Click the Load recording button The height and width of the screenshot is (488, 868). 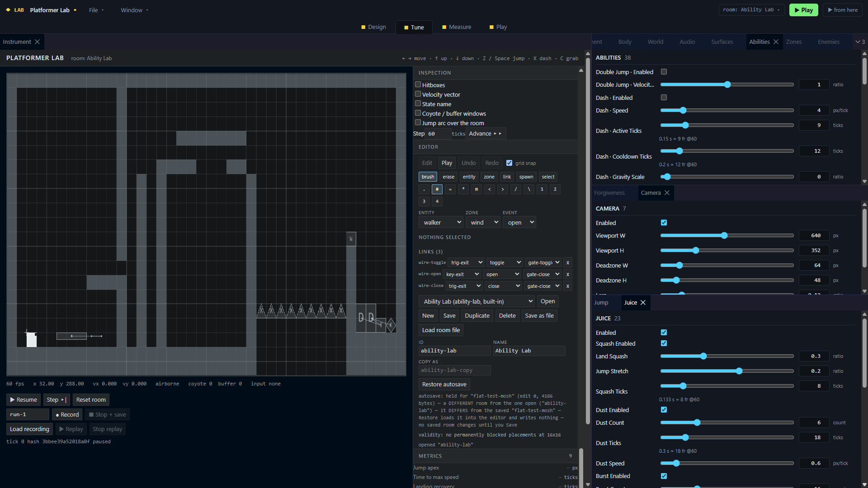[29, 429]
